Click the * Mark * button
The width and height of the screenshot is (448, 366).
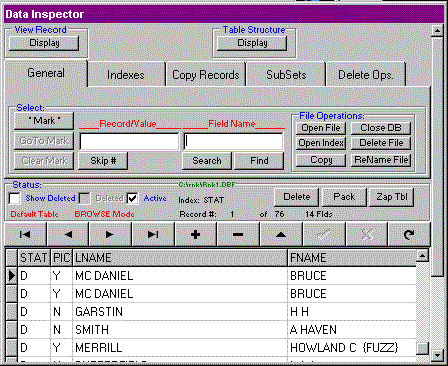44,121
